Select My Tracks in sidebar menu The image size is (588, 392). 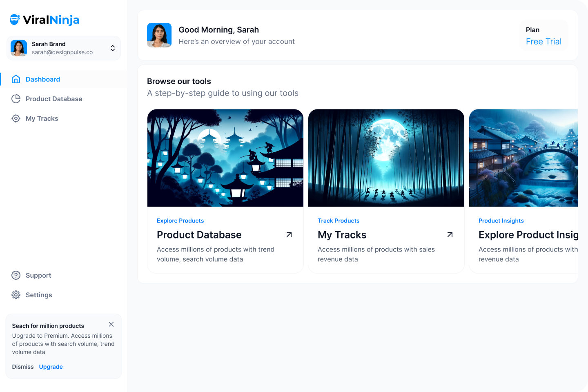[42, 118]
